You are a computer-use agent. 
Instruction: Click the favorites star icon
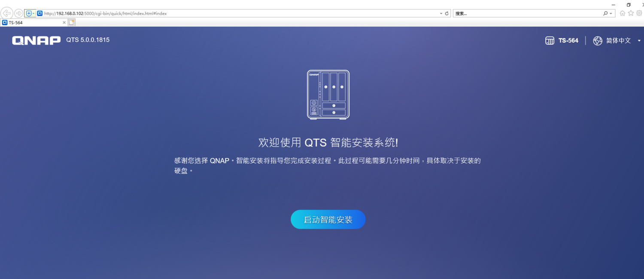(631, 13)
